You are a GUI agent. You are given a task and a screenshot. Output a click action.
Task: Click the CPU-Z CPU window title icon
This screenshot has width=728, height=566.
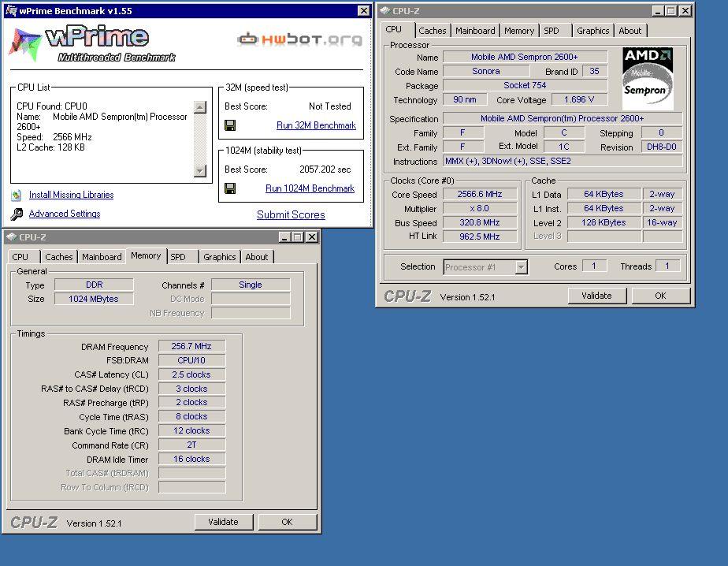(384, 11)
